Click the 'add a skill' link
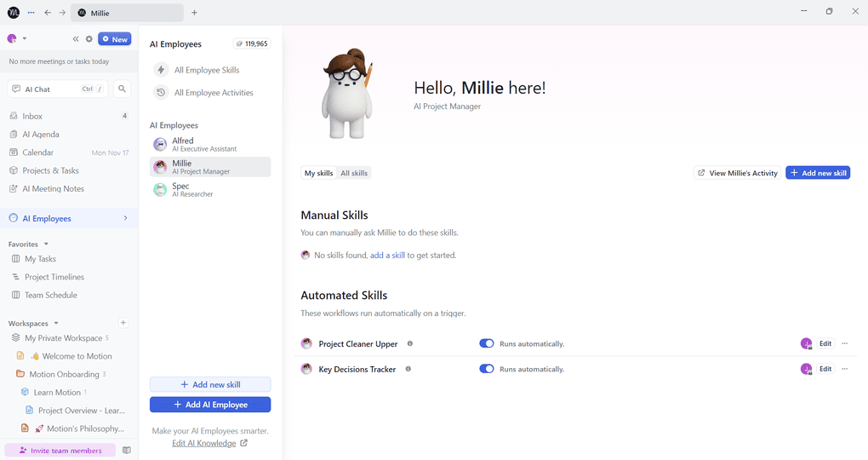The width and height of the screenshot is (868, 460). coord(387,255)
